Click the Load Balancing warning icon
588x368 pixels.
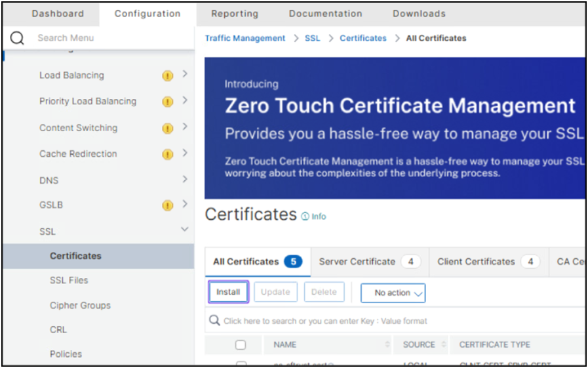pyautogui.click(x=167, y=75)
